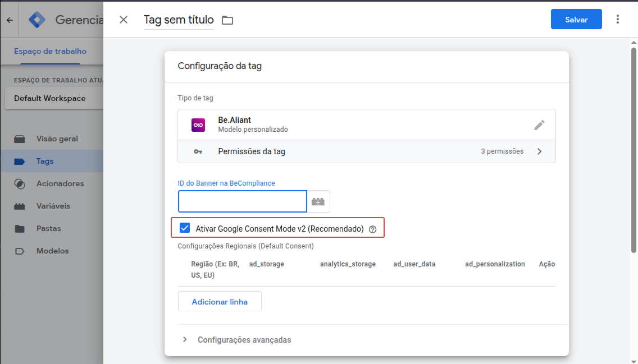Click the Be.Aliant purple template logo
Viewport: 638px width, 364px height.
(x=198, y=125)
